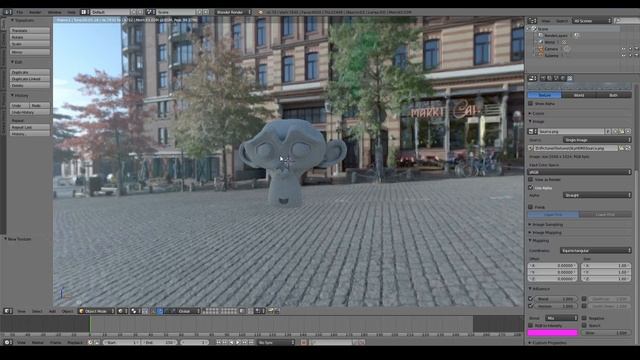Click the DVar value slider

tap(606, 333)
